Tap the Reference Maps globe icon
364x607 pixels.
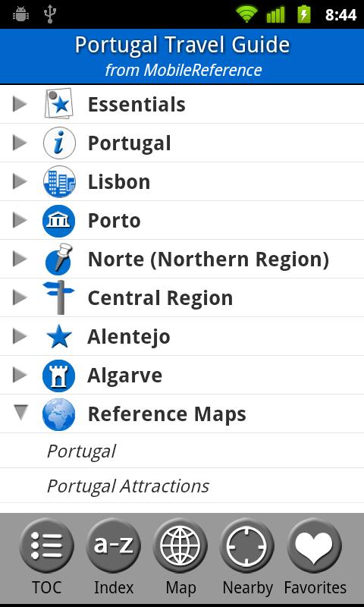59,414
